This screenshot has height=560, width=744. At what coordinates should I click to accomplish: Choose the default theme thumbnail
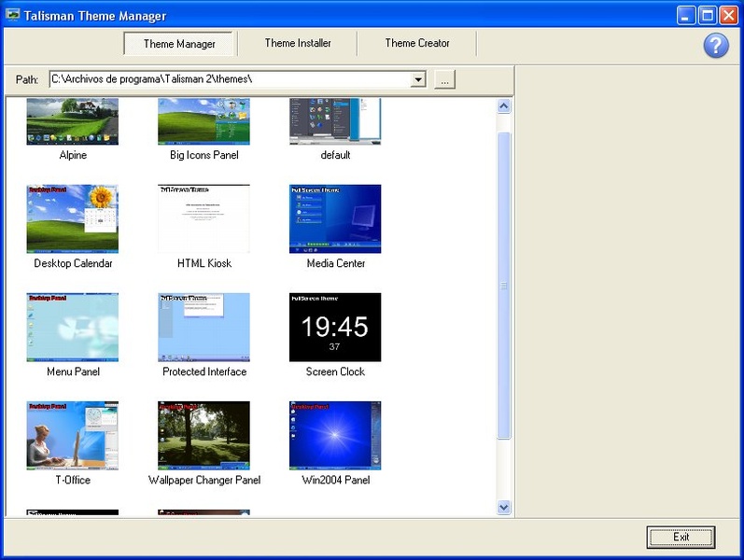[335, 122]
